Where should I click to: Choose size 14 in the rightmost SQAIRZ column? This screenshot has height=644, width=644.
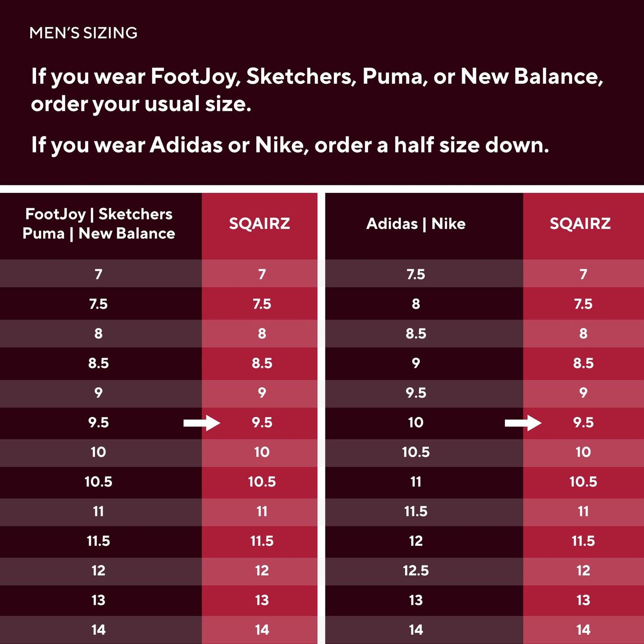pyautogui.click(x=583, y=630)
